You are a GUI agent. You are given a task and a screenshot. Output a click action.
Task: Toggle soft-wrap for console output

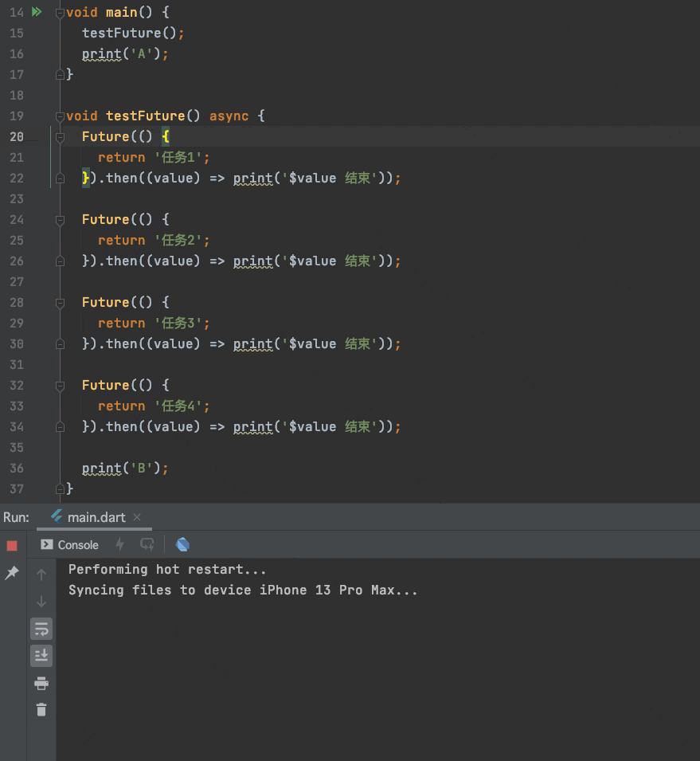pos(41,628)
